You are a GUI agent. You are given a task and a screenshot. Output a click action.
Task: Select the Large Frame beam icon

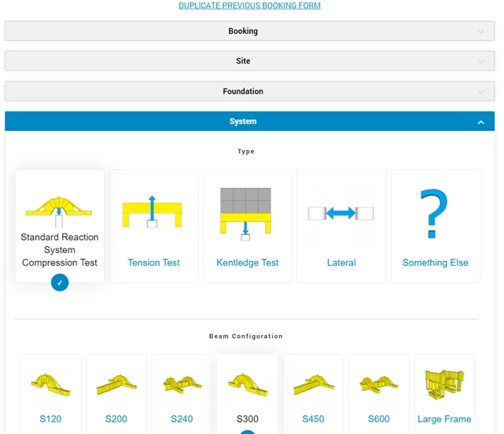point(444,384)
